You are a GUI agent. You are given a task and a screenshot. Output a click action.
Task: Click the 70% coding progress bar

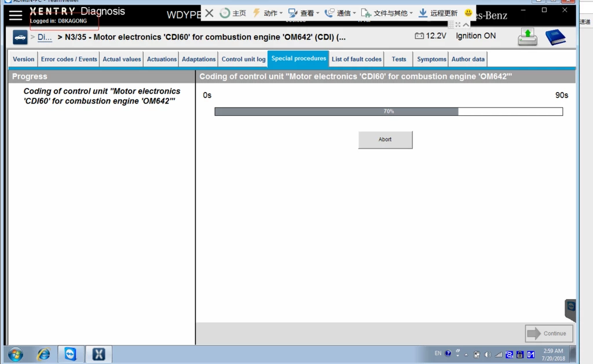click(388, 111)
